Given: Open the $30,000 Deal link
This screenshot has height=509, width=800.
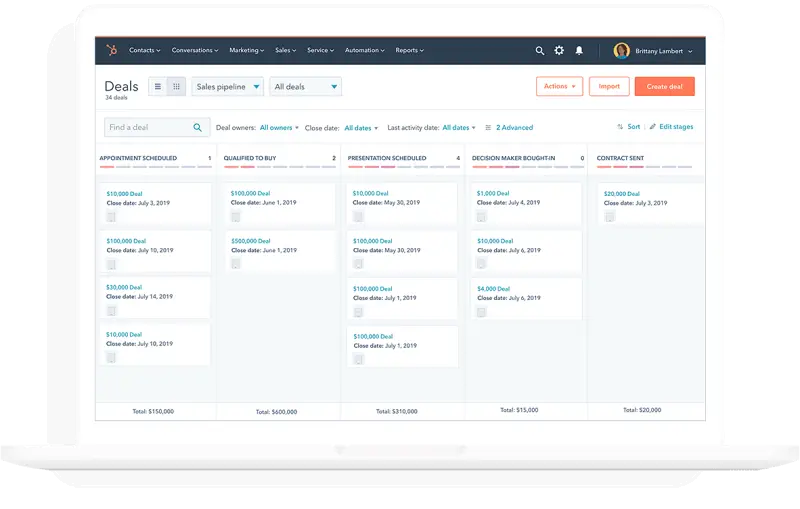Looking at the screenshot, I should click(124, 287).
